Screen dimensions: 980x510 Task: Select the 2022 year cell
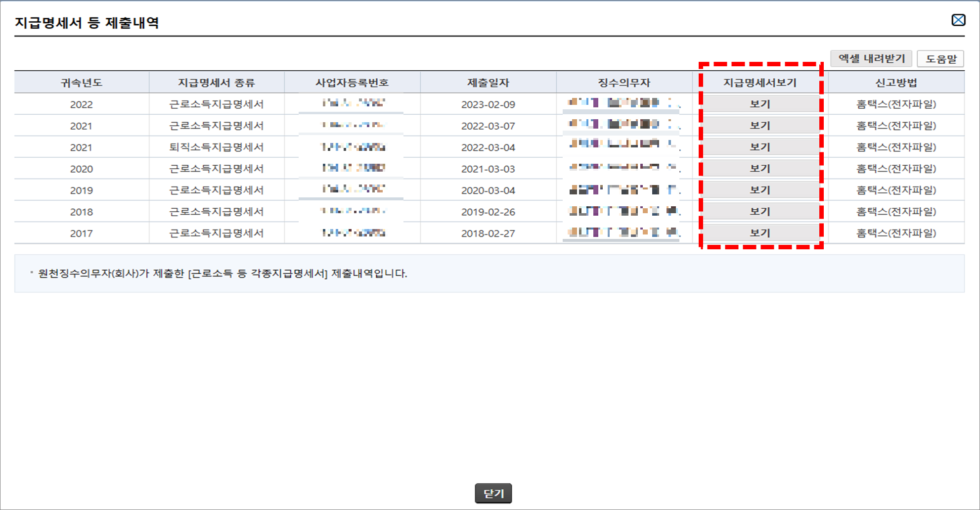click(x=82, y=104)
